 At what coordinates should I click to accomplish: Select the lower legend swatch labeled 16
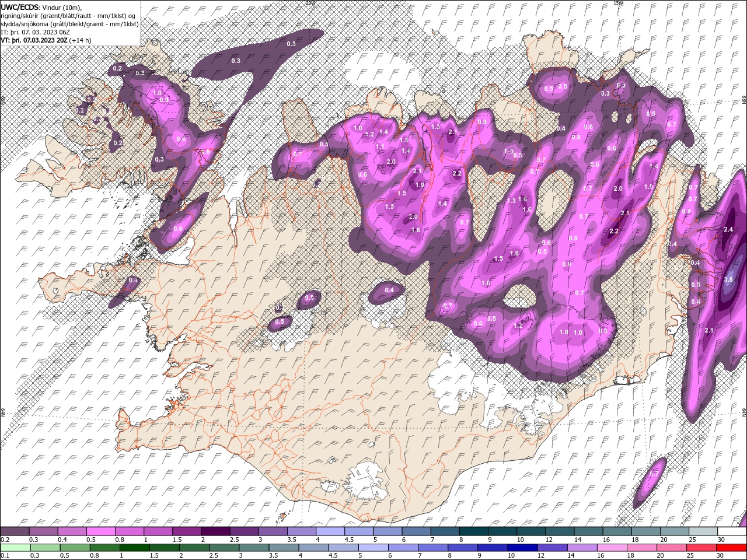pyautogui.click(x=612, y=548)
